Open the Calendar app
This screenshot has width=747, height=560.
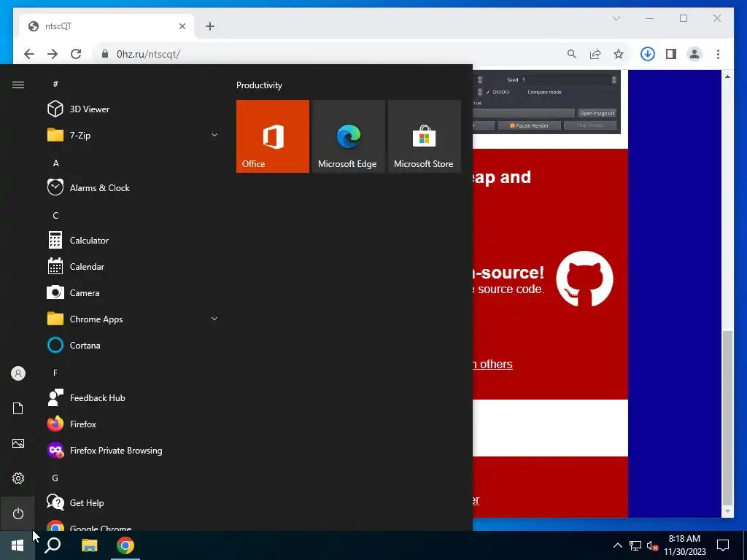click(x=132, y=267)
